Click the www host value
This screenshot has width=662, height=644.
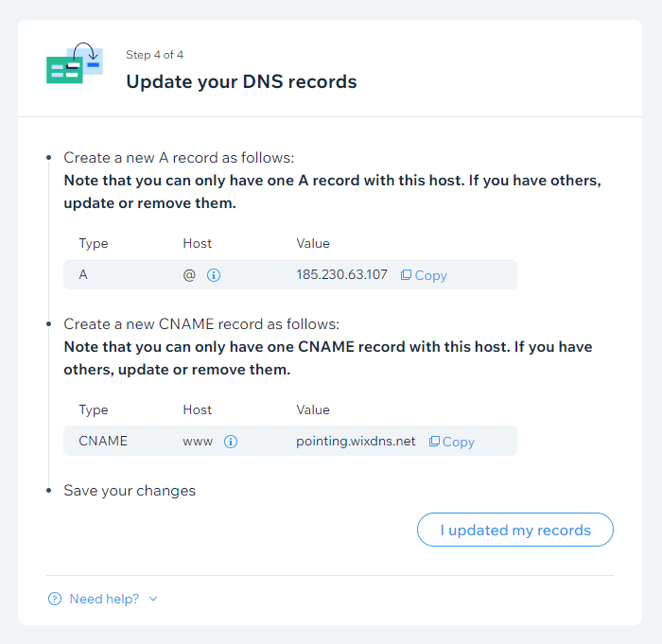(x=198, y=442)
